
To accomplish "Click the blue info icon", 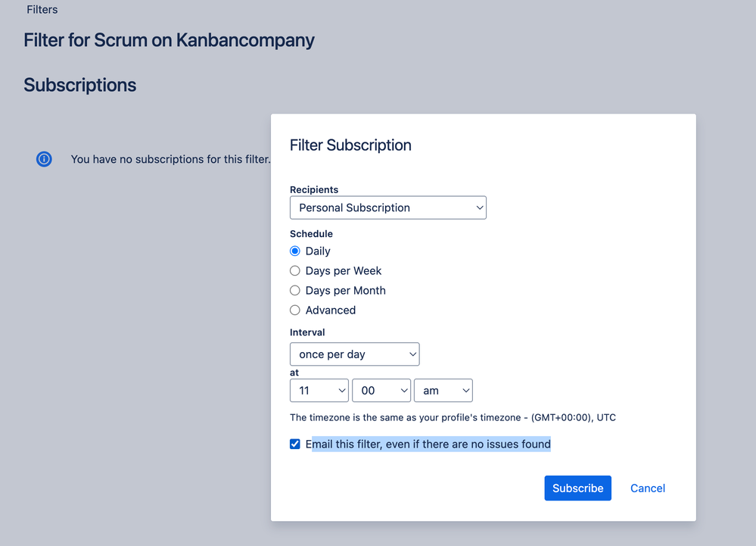I will (44, 159).
